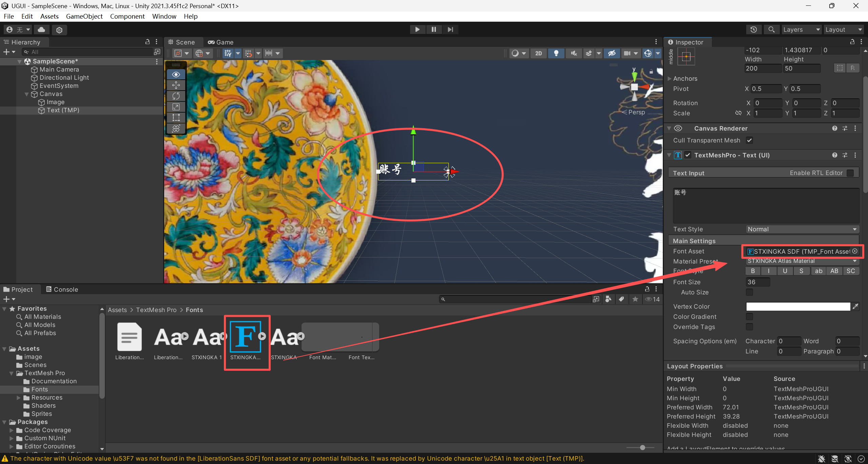Enable the Auto Size checkbox
Screen dimensions: 868x464
749,292
